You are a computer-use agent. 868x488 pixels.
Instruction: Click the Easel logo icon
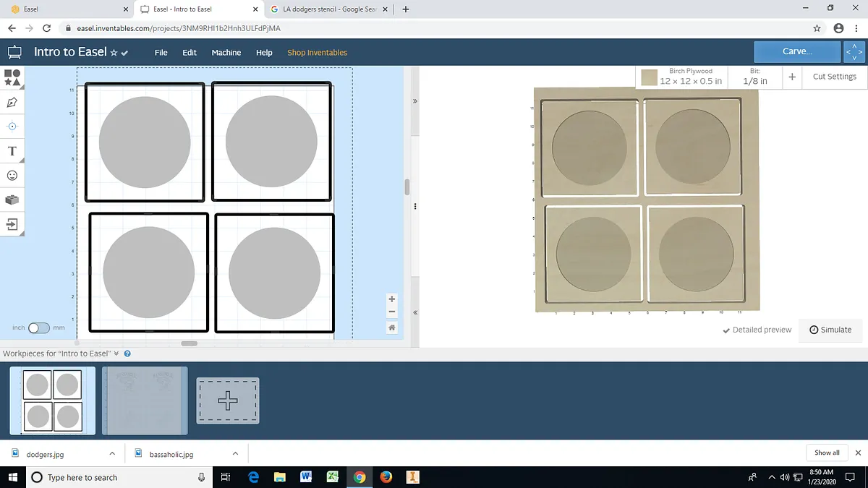coord(14,52)
